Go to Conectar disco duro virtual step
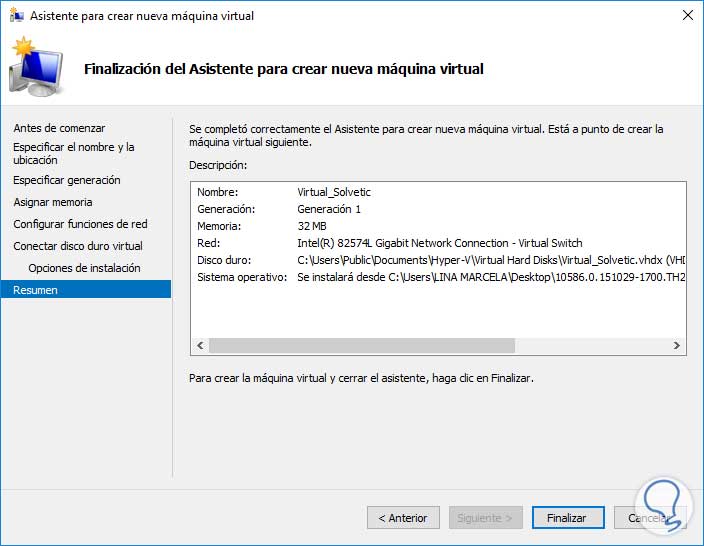The height and width of the screenshot is (546, 704). (x=78, y=246)
